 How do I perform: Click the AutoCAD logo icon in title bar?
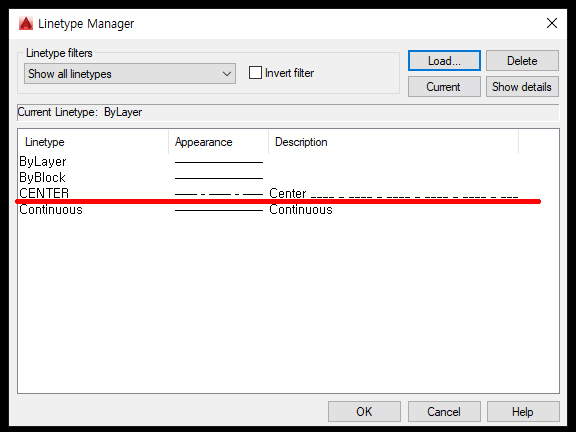(26, 24)
